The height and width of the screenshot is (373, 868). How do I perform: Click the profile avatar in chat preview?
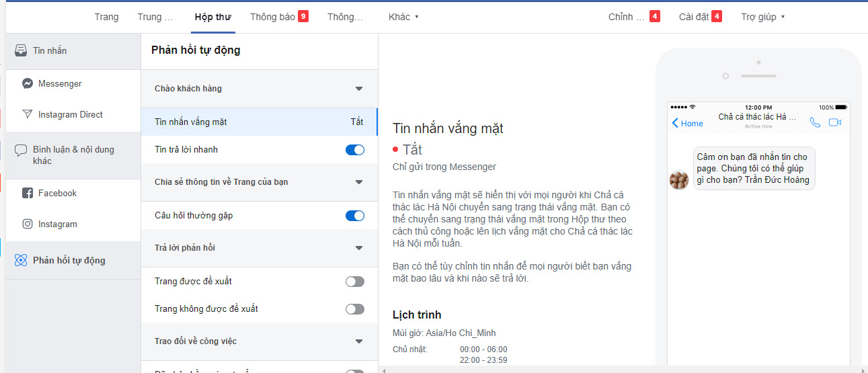pos(679,180)
